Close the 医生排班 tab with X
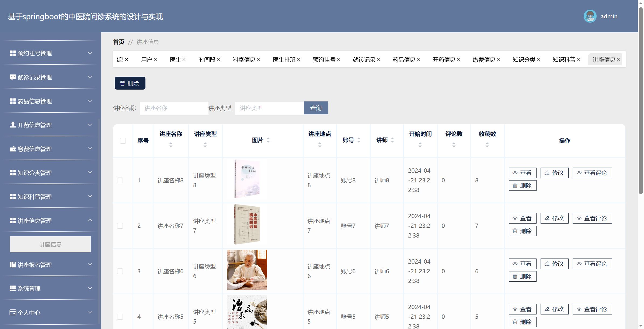 (x=298, y=59)
